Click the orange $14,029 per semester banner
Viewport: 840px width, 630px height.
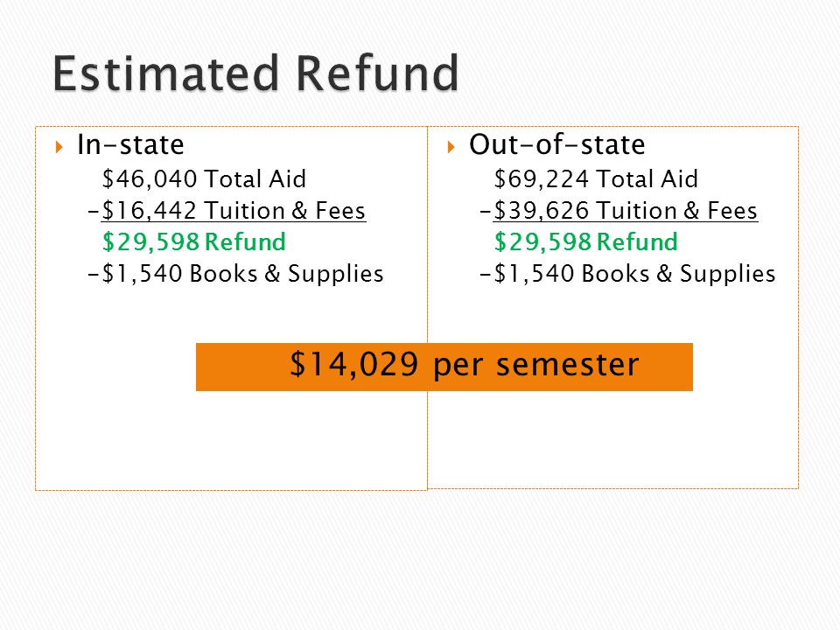tap(444, 367)
